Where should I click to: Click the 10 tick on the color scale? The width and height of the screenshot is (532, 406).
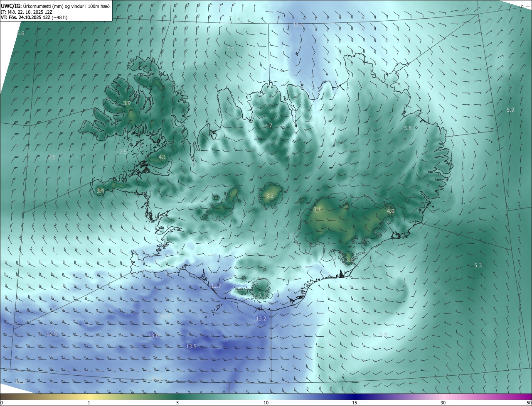pos(266,403)
